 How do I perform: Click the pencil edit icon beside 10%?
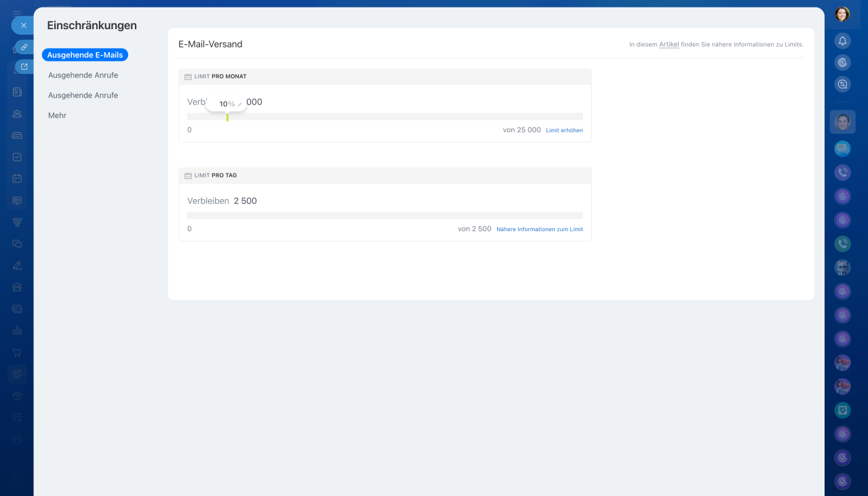(239, 104)
